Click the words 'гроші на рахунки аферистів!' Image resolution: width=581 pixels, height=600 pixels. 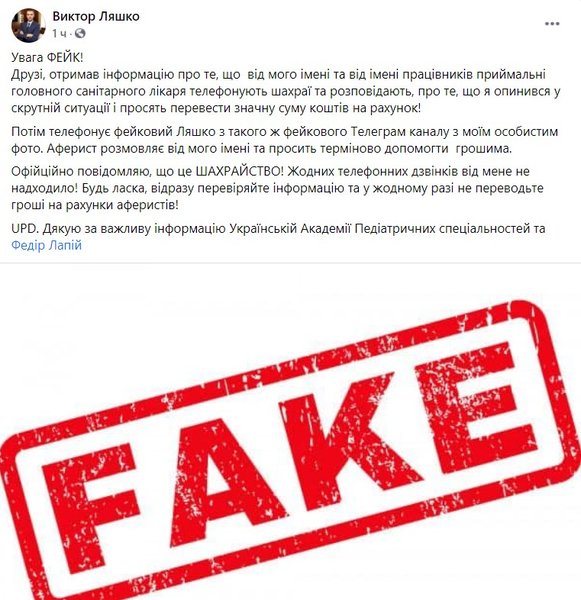coord(95,205)
